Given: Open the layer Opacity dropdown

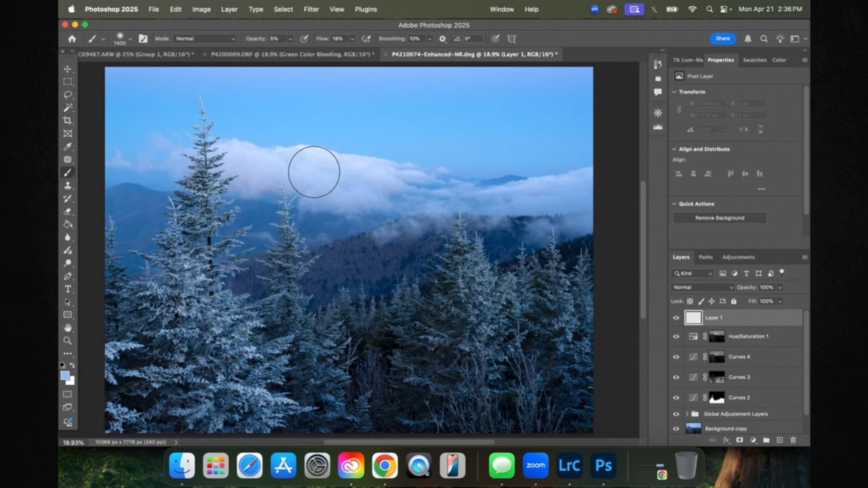Looking at the screenshot, I should [781, 287].
